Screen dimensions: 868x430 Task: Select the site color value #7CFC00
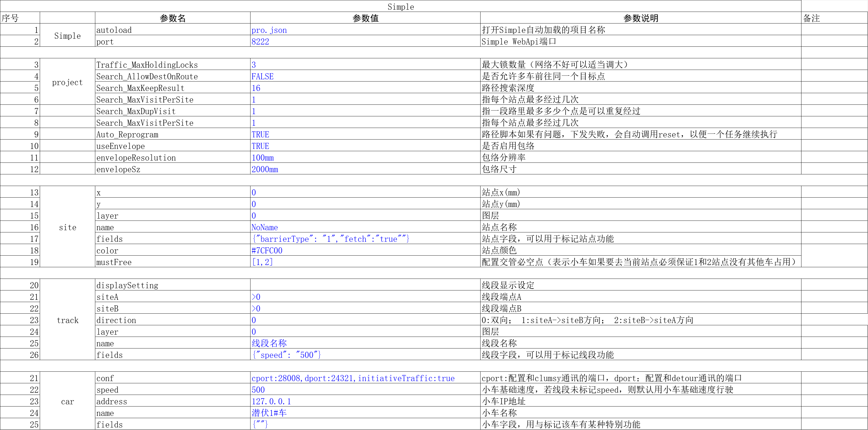[267, 251]
